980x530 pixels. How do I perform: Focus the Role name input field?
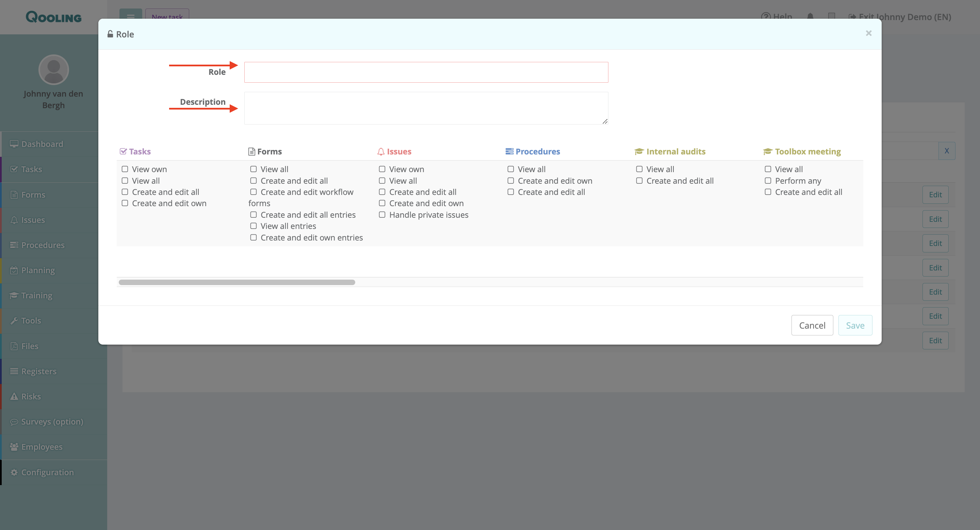(426, 72)
